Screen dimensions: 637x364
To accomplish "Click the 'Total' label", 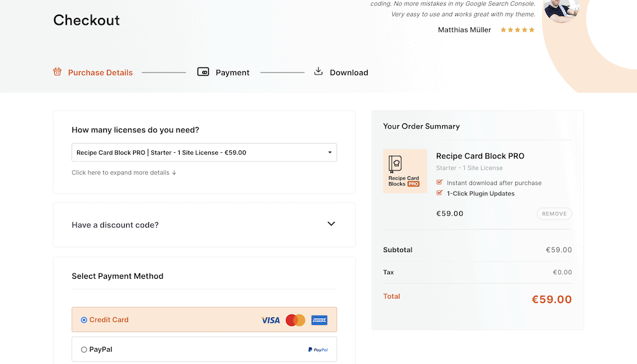I will (392, 297).
